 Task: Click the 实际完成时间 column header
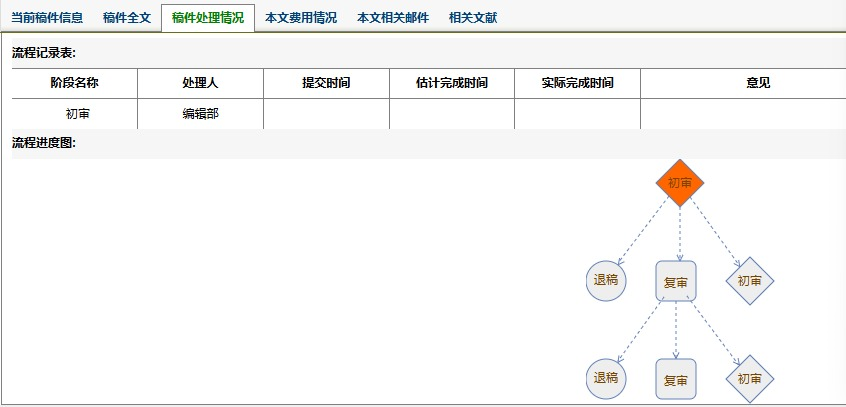tap(577, 83)
